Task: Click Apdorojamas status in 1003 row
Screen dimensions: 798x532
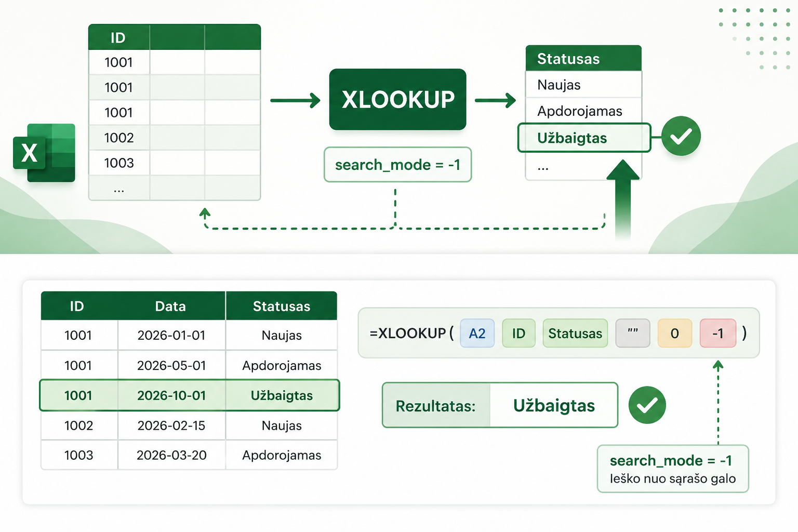Action: click(x=282, y=455)
